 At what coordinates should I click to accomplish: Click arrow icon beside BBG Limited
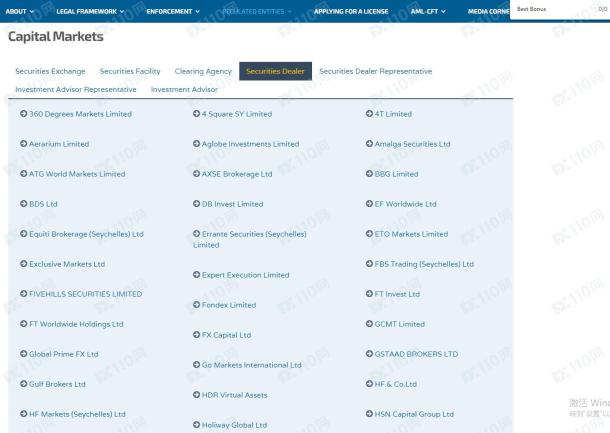pos(369,174)
